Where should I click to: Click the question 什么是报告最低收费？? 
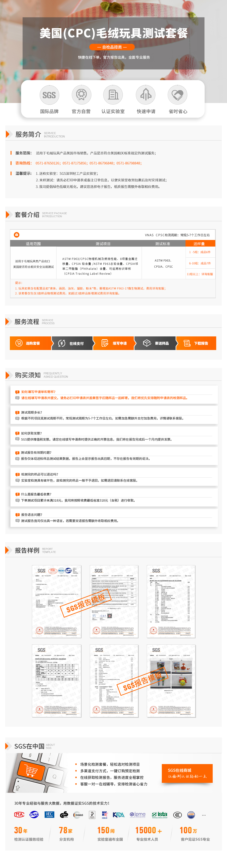[x=36, y=494]
